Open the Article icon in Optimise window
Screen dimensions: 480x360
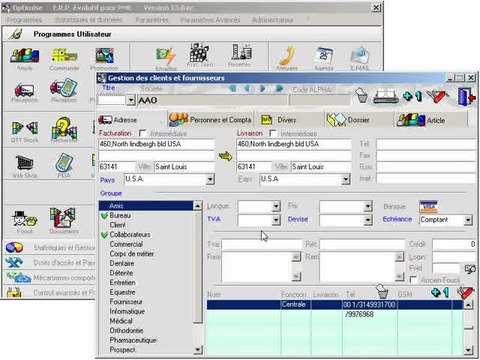25,56
